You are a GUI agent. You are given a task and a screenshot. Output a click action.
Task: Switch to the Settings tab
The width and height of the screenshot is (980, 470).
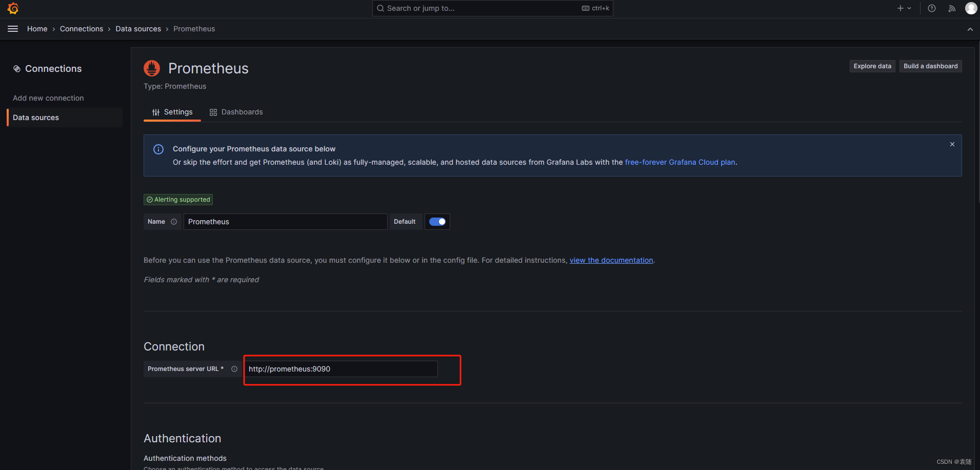[172, 112]
